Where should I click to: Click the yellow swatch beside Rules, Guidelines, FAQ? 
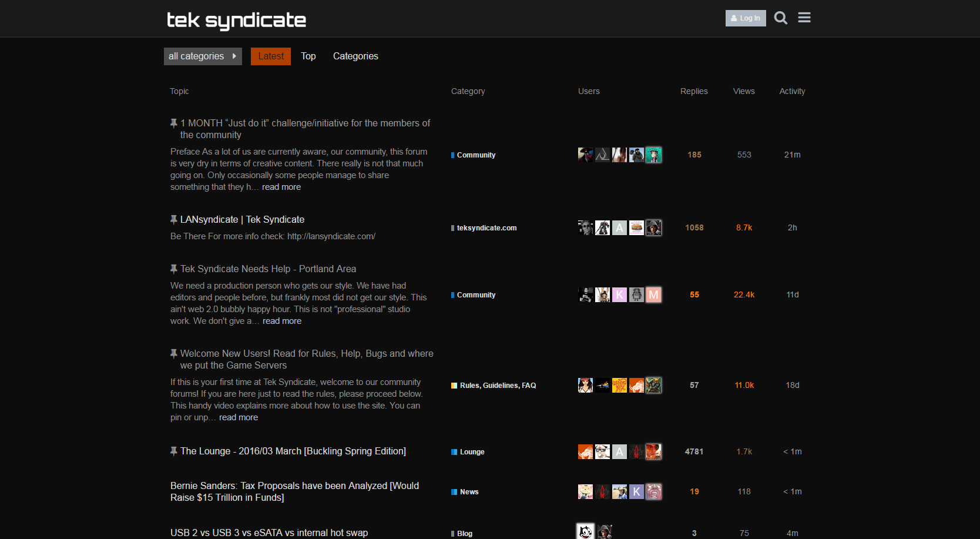454,386
